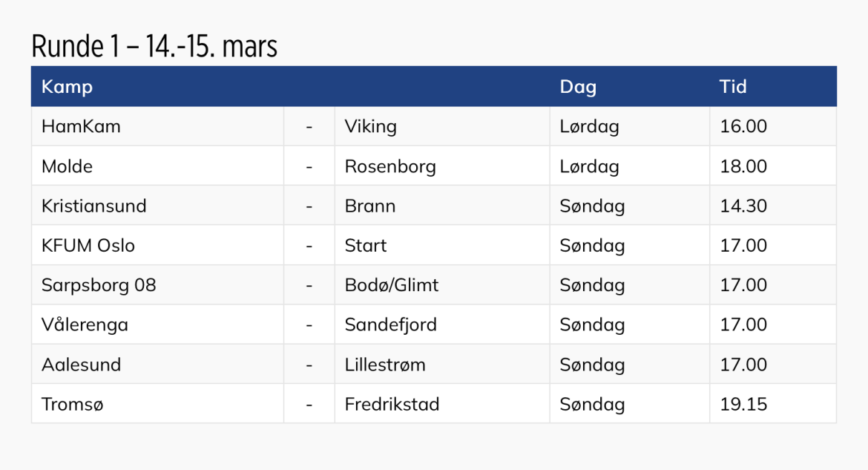The height and width of the screenshot is (470, 868).
Task: Click the Viking team name
Action: click(x=371, y=126)
